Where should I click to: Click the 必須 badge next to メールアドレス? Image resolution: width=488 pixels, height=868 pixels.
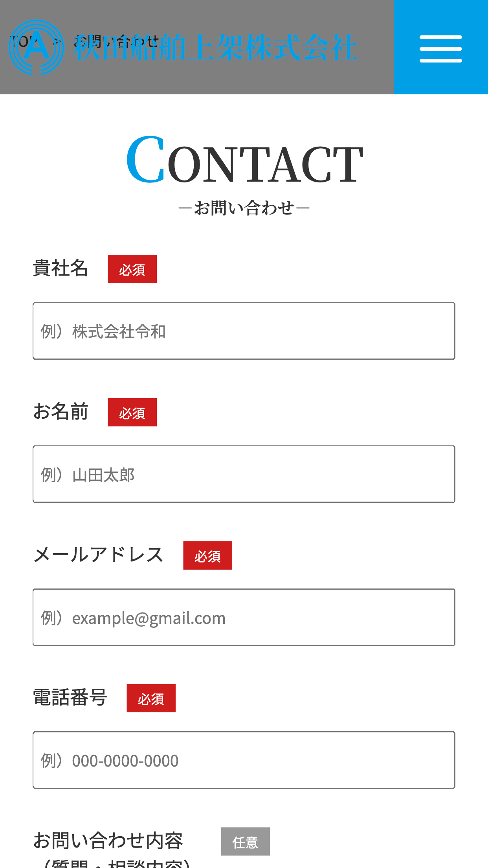pyautogui.click(x=207, y=555)
